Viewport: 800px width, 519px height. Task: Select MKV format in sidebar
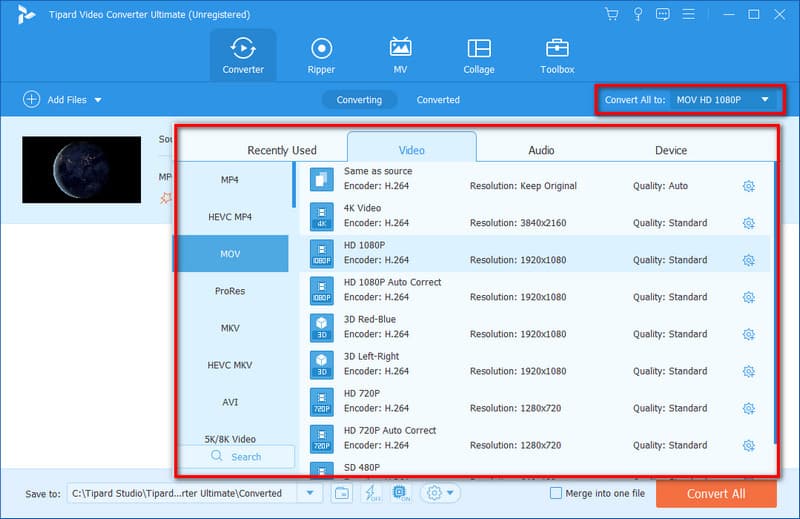pos(230,328)
